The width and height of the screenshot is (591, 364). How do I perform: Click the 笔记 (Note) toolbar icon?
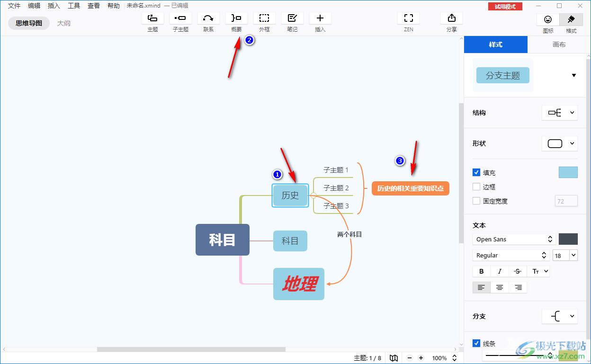(x=292, y=18)
